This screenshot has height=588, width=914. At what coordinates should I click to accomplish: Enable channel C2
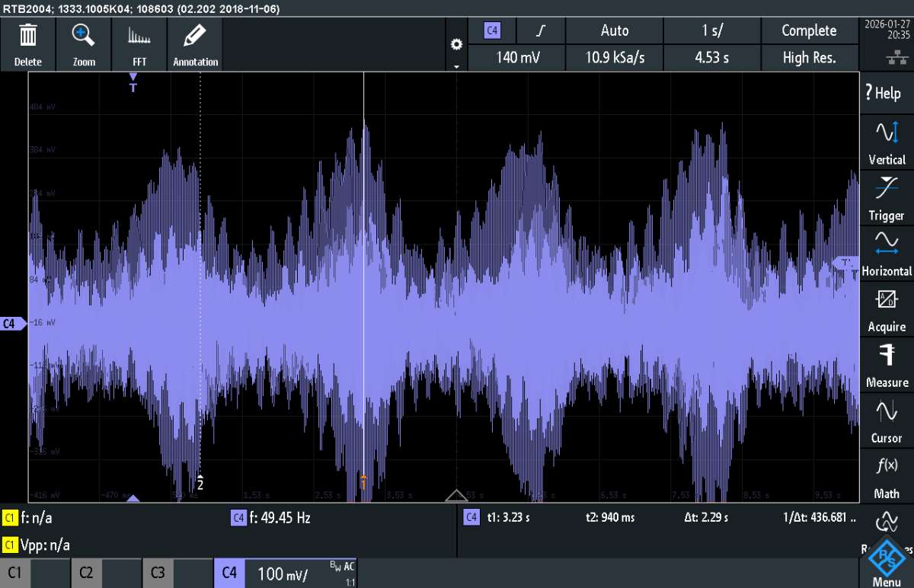click(x=107, y=573)
